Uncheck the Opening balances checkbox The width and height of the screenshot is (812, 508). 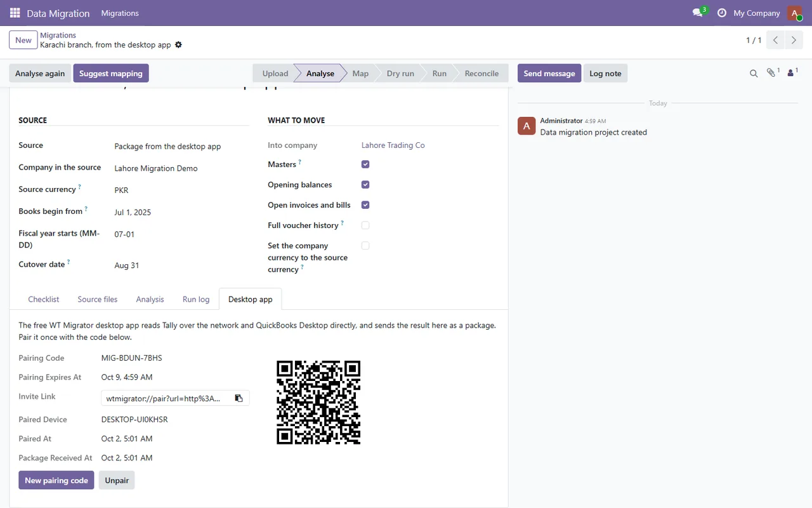tap(365, 185)
